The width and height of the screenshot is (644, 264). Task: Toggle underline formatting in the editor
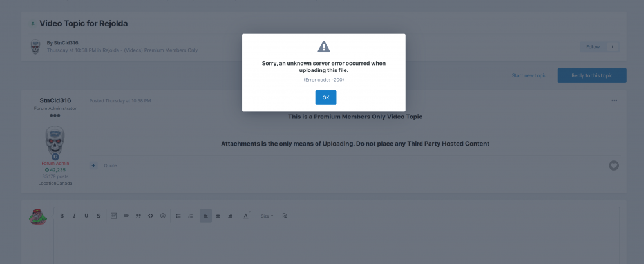(86, 216)
